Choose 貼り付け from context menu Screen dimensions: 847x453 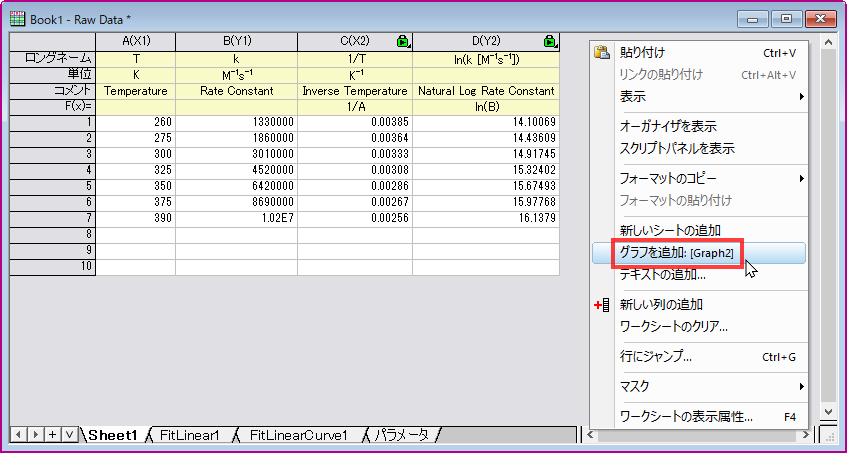(699, 53)
